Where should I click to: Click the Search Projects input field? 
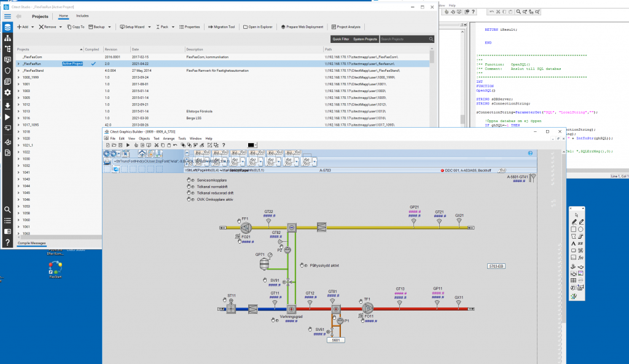[x=404, y=39]
